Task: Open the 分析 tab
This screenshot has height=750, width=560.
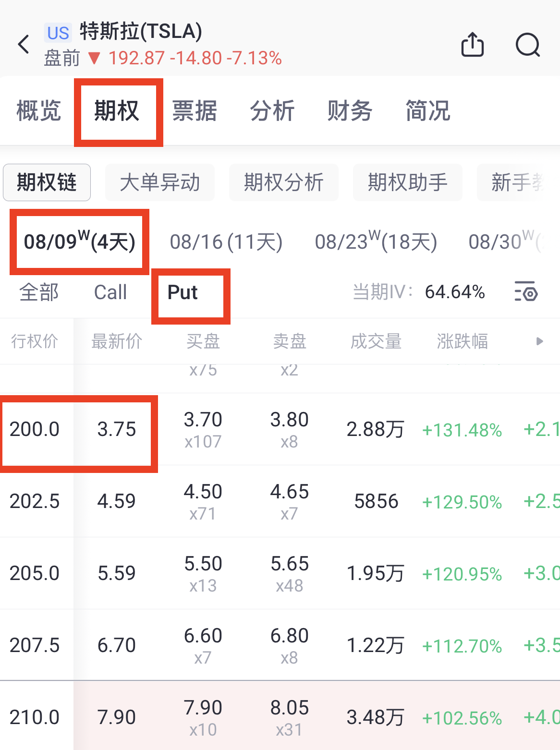Action: (272, 111)
